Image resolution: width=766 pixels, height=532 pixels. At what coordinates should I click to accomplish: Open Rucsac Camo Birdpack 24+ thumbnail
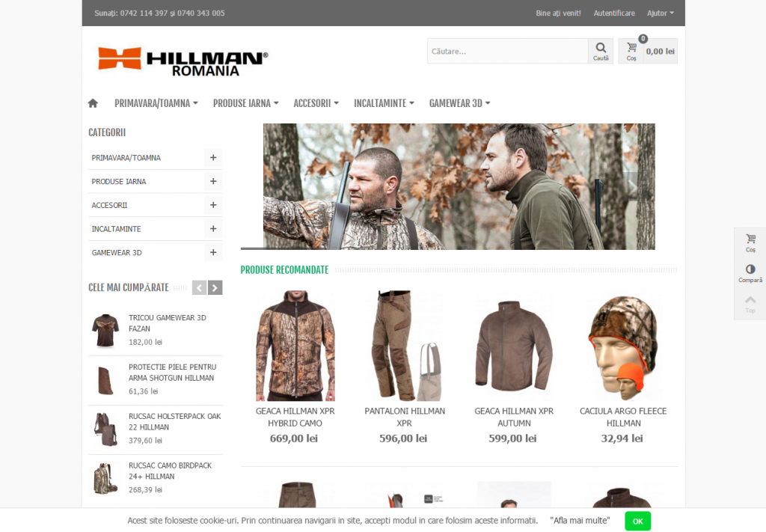click(x=105, y=479)
